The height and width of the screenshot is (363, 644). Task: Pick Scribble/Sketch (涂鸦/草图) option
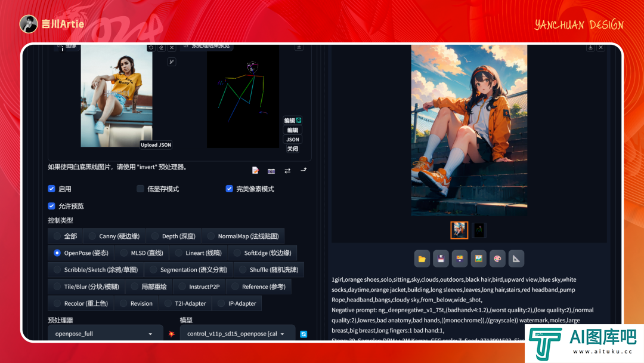pos(95,270)
